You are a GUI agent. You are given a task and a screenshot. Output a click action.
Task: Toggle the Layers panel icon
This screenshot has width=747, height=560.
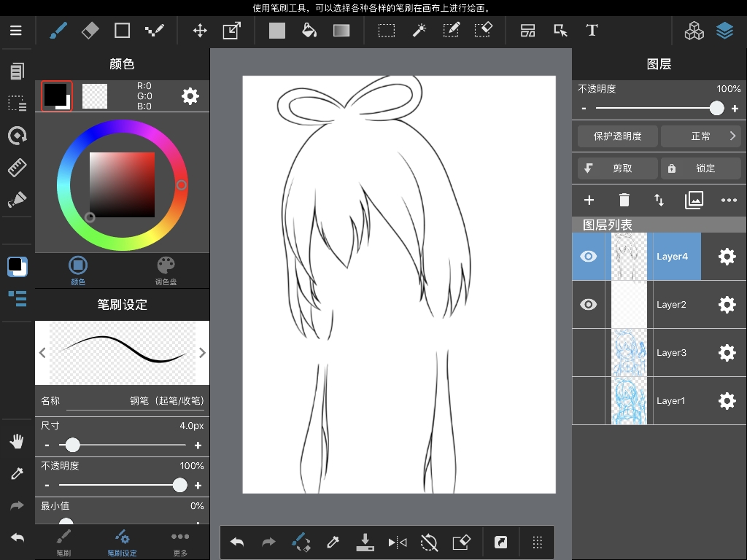pyautogui.click(x=724, y=31)
